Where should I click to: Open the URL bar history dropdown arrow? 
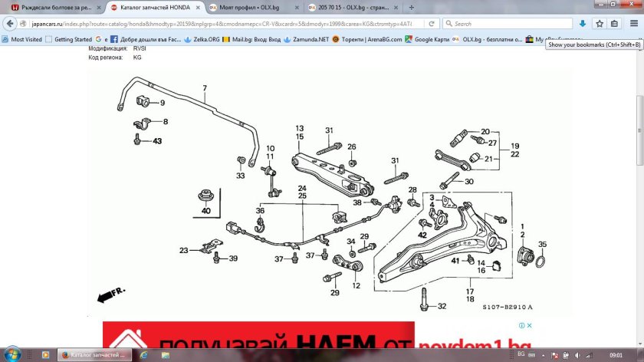[421, 24]
